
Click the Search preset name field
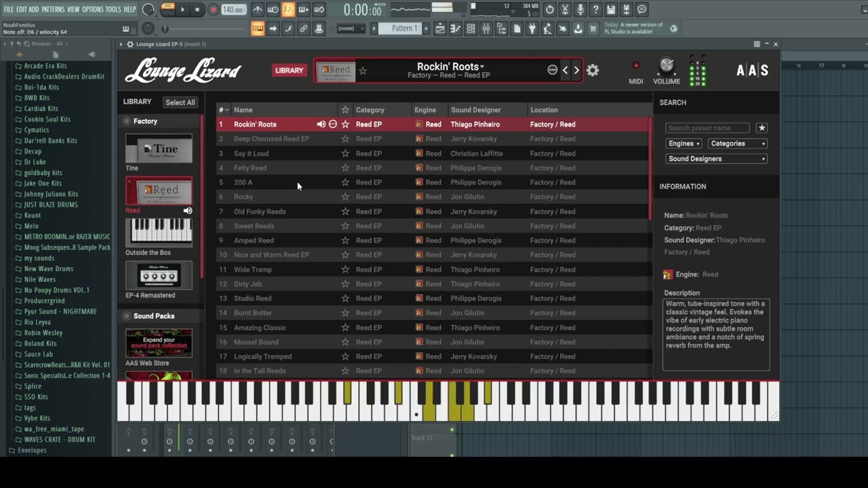pyautogui.click(x=707, y=128)
